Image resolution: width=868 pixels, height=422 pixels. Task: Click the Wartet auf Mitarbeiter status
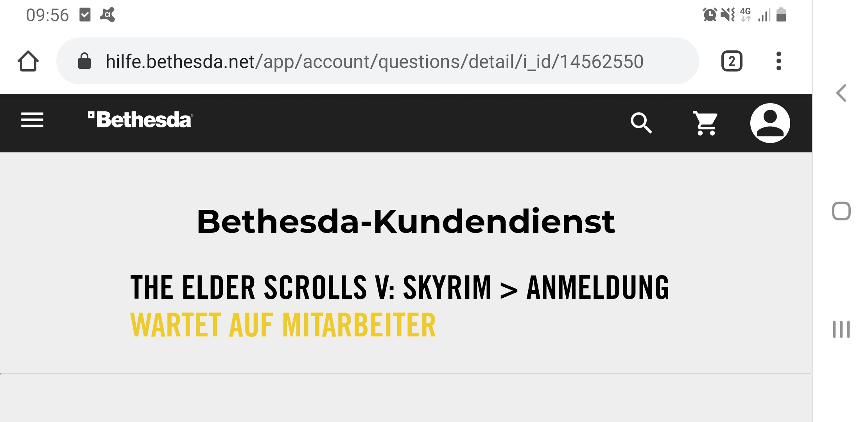pyautogui.click(x=283, y=325)
